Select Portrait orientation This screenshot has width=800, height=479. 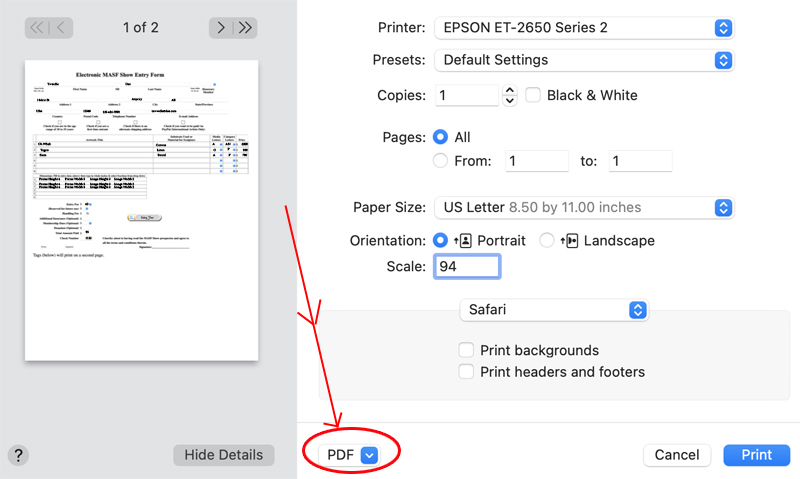coord(440,241)
